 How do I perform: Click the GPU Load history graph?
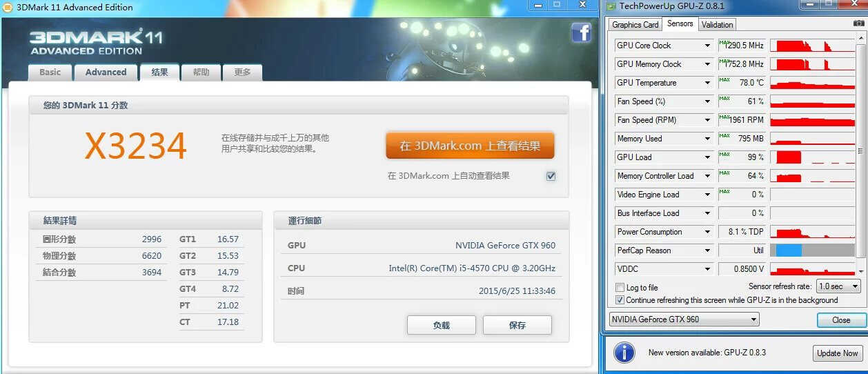812,157
